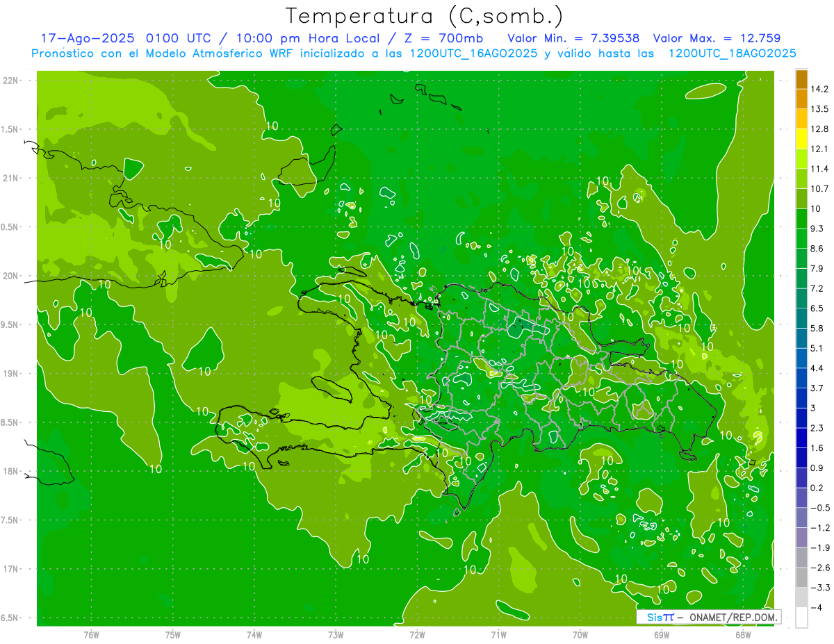Click the 11.4 legend value
The height and width of the screenshot is (644, 834).
(x=819, y=168)
